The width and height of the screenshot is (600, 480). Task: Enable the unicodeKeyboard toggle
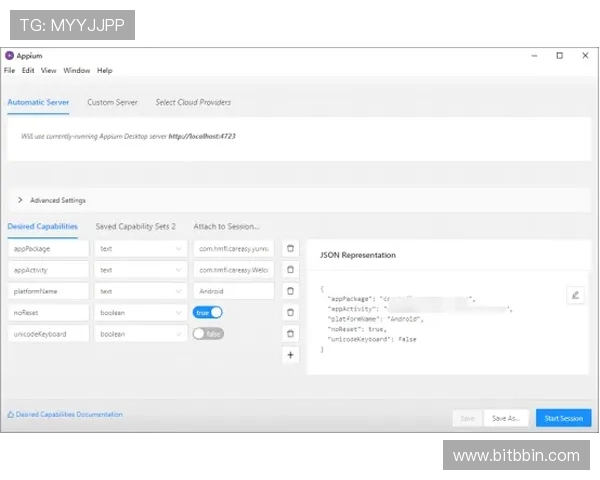208,333
